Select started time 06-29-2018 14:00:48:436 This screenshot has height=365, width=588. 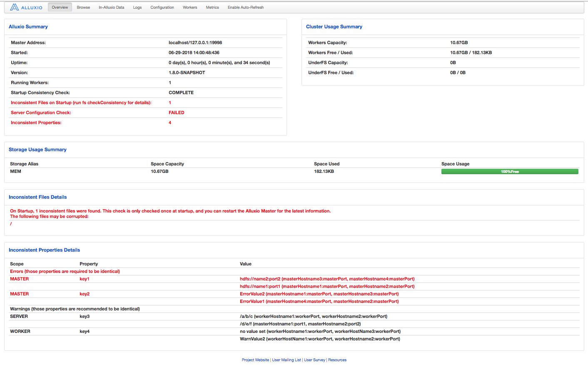point(194,52)
